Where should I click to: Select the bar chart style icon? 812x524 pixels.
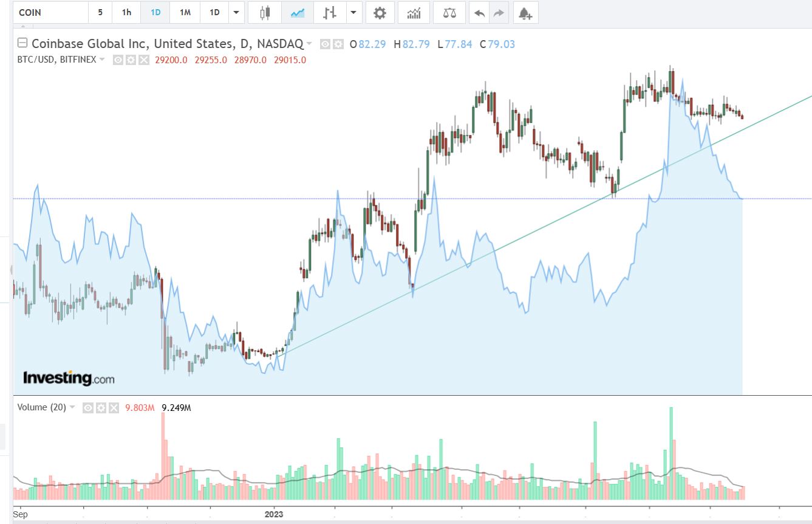pyautogui.click(x=330, y=13)
